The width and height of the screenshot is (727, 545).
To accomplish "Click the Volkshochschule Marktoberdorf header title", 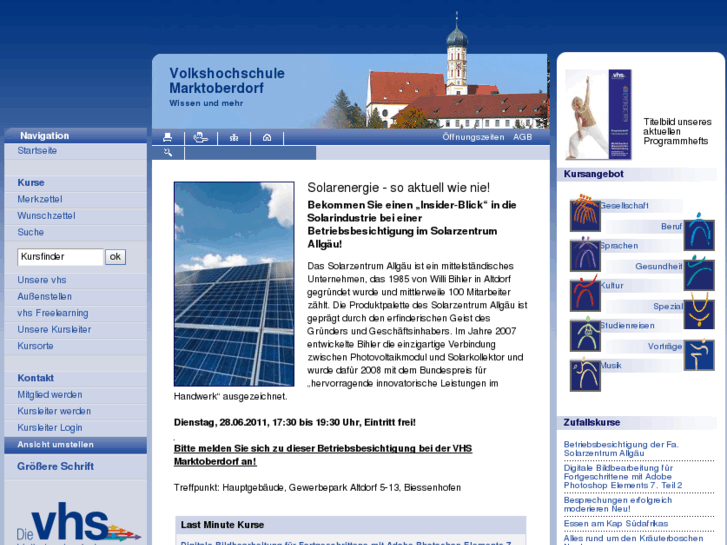I will click(227, 81).
